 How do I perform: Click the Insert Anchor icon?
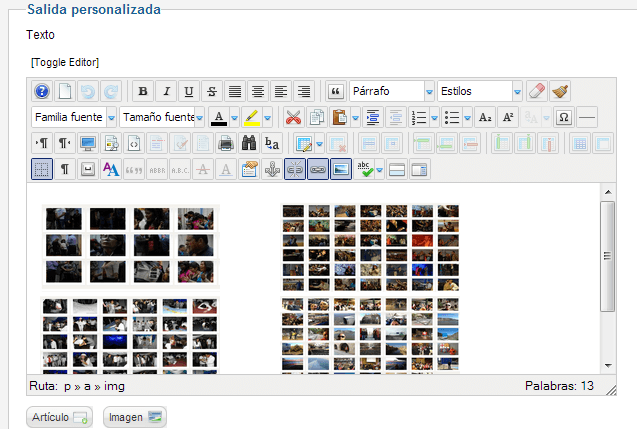(272, 169)
